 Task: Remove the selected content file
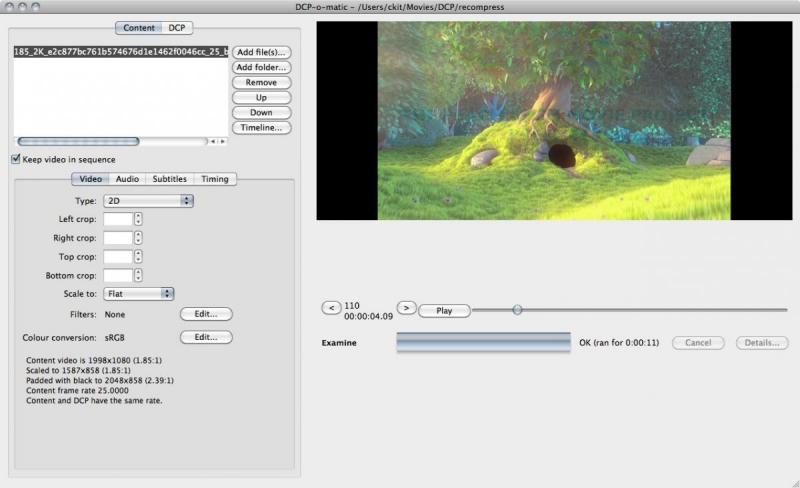click(x=261, y=82)
